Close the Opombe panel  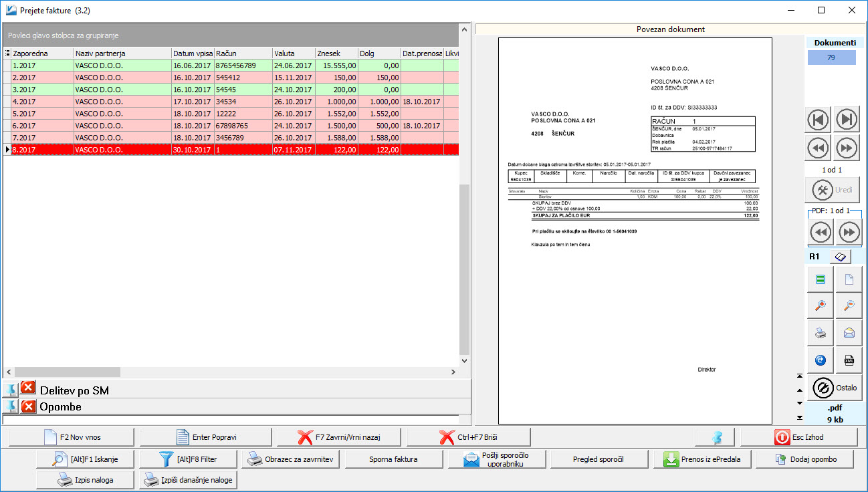tap(28, 406)
